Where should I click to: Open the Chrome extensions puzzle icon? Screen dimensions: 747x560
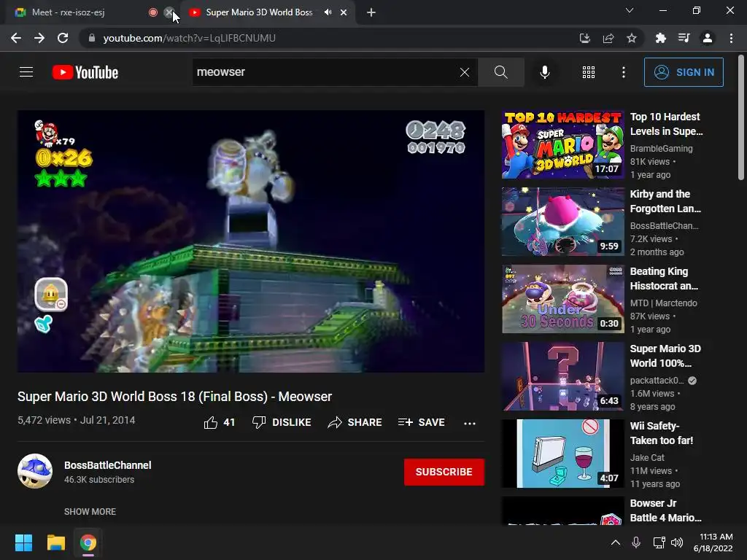(x=661, y=38)
